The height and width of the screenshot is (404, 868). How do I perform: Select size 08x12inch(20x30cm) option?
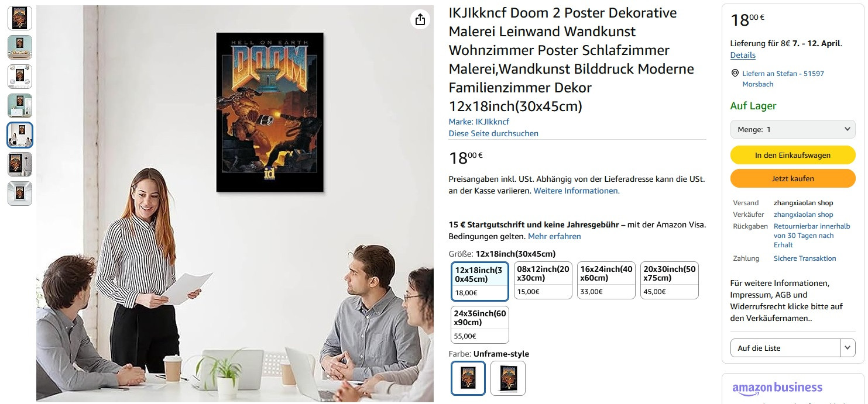click(x=543, y=281)
